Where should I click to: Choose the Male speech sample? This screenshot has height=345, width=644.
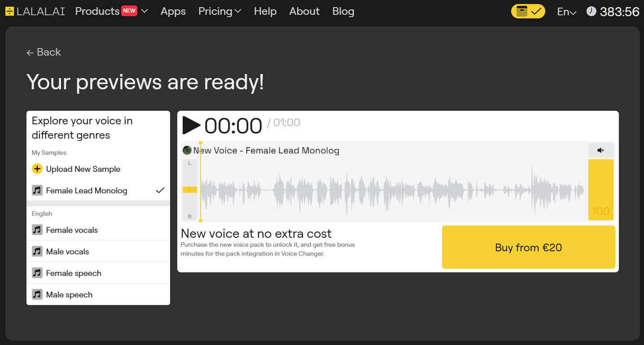click(98, 294)
